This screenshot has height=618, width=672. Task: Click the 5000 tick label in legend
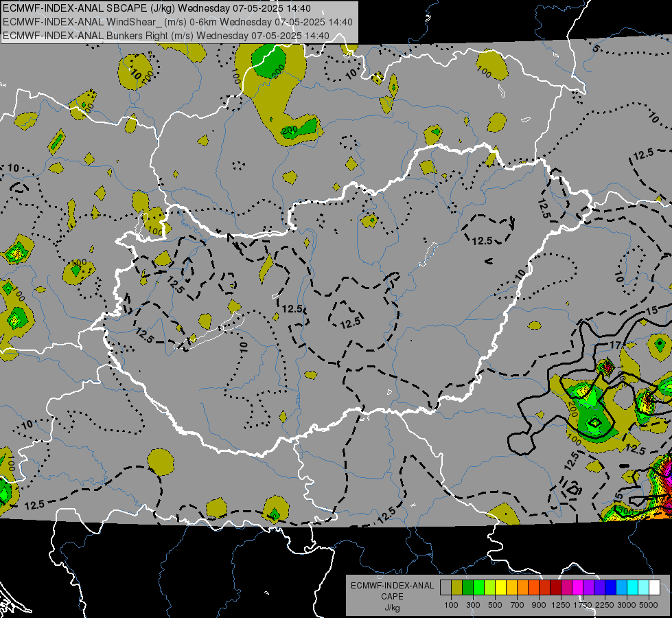[649, 605]
